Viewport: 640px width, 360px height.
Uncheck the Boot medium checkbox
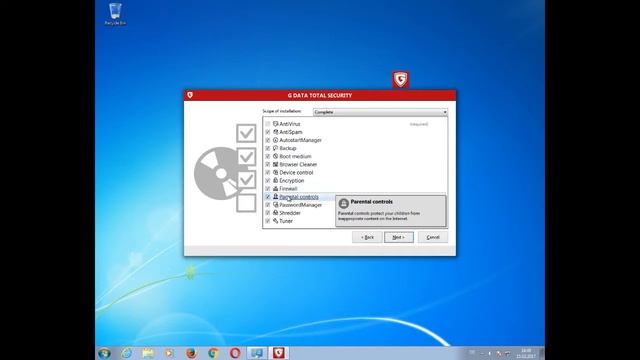click(268, 156)
